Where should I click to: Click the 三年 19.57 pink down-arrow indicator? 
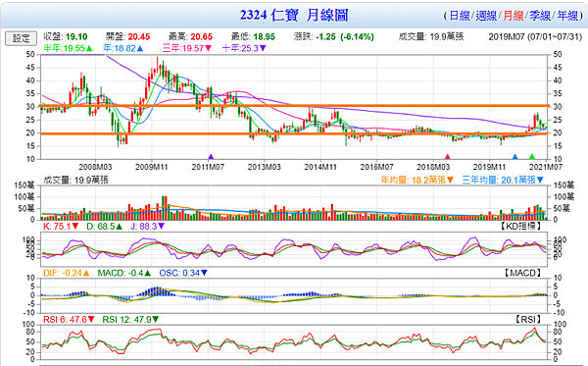(208, 48)
